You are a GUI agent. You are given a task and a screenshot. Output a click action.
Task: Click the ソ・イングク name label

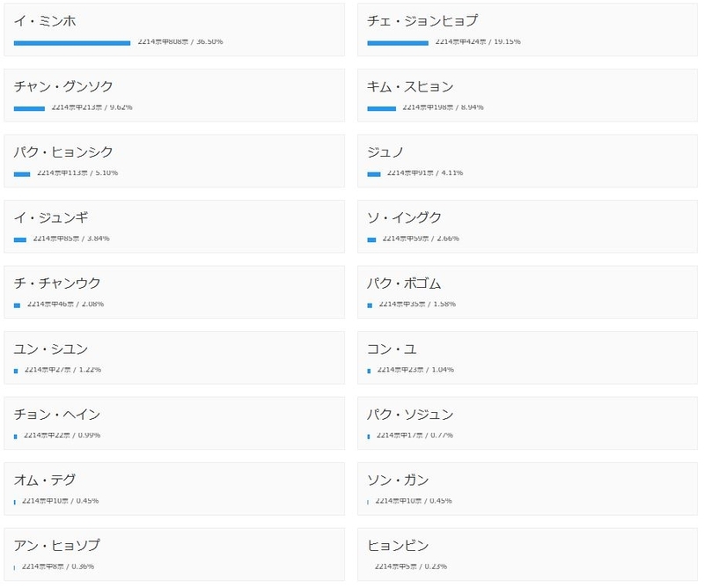404,217
